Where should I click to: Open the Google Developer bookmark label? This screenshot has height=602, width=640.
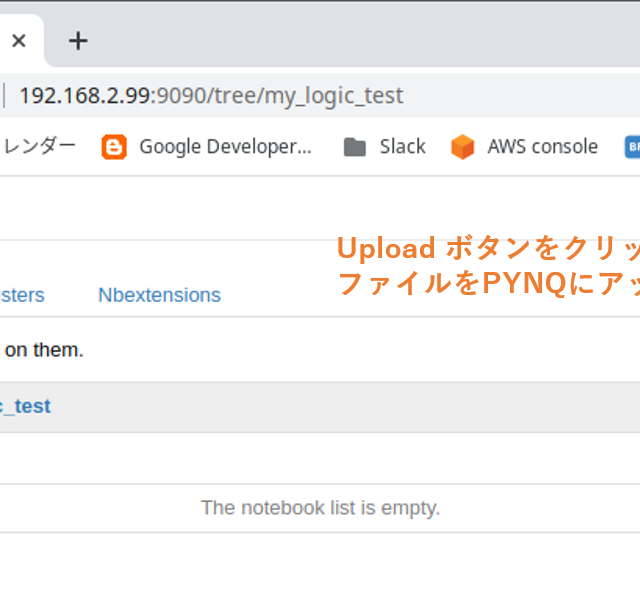(x=225, y=147)
